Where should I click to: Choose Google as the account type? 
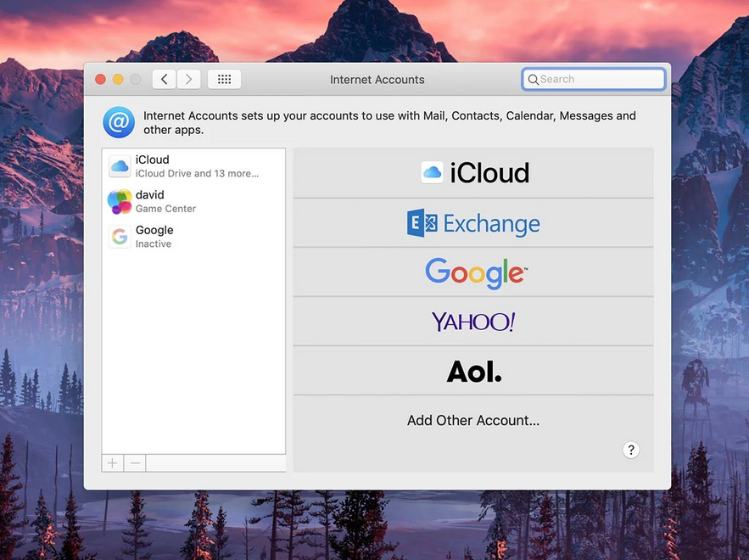tap(473, 272)
